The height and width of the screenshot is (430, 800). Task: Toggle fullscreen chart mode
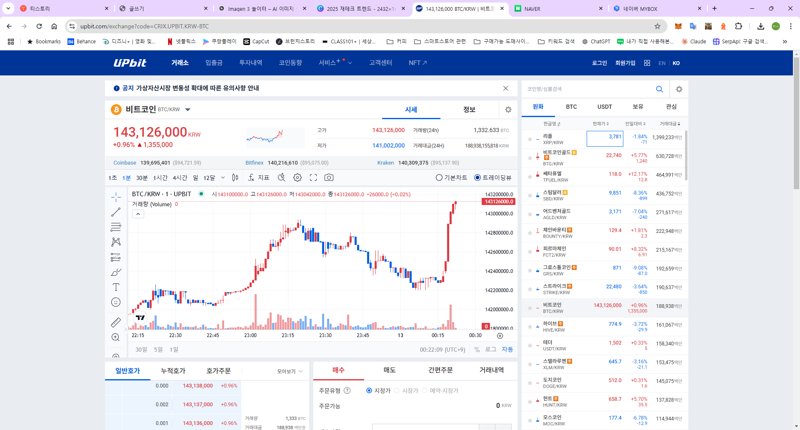click(x=313, y=178)
